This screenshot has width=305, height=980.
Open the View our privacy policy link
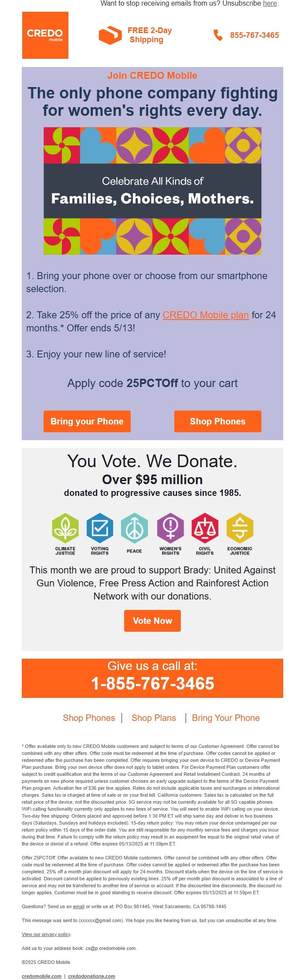click(x=46, y=934)
